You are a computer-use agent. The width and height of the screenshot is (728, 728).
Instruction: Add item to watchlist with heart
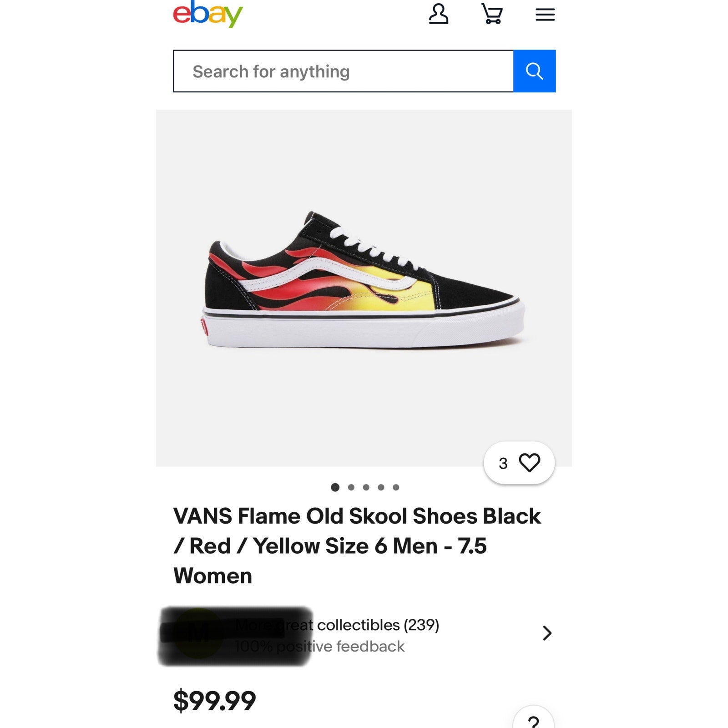pos(530,463)
